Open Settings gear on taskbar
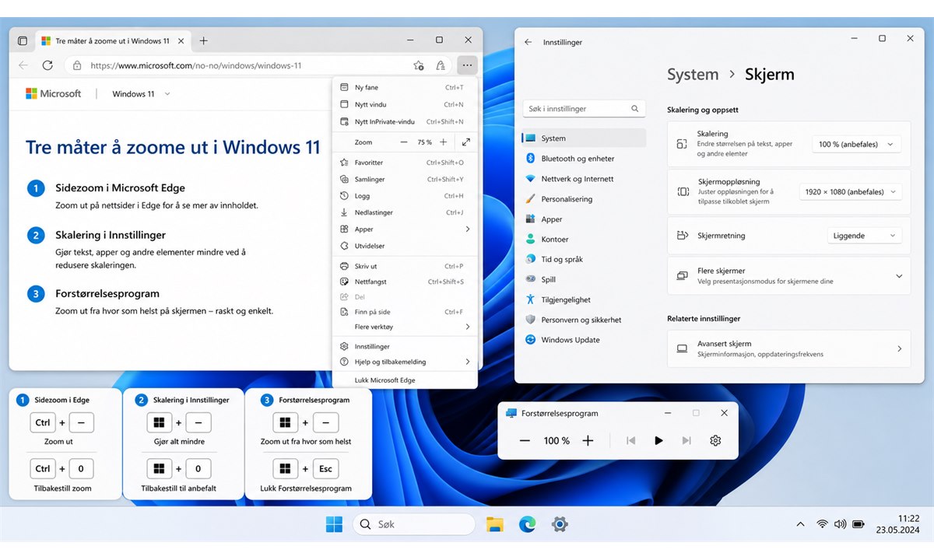The image size is (934, 560). 560,525
